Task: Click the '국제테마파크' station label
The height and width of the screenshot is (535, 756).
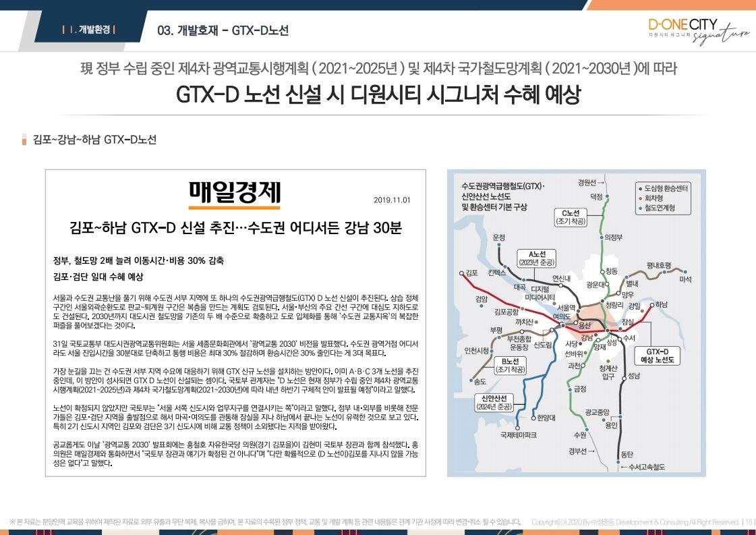Action: click(518, 434)
